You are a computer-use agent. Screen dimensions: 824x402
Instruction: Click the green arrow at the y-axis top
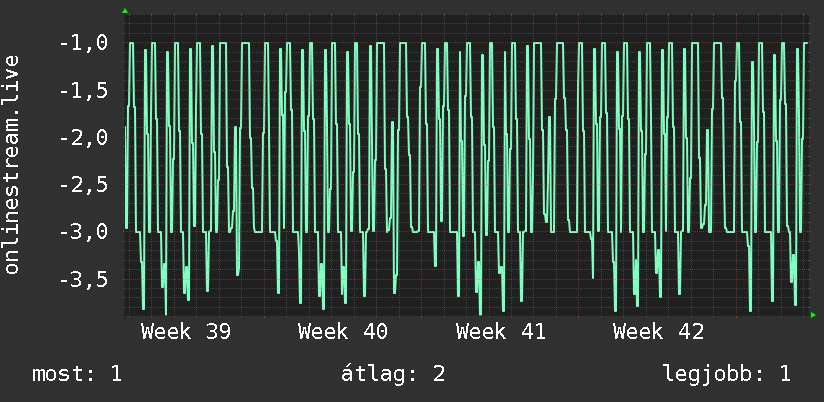[125, 11]
